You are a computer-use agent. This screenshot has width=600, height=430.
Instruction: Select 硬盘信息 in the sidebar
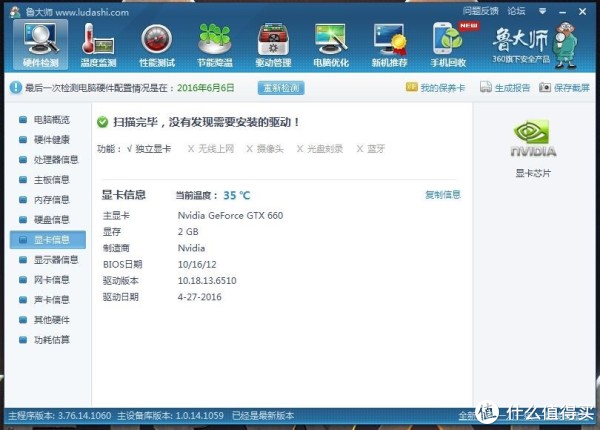click(x=48, y=220)
